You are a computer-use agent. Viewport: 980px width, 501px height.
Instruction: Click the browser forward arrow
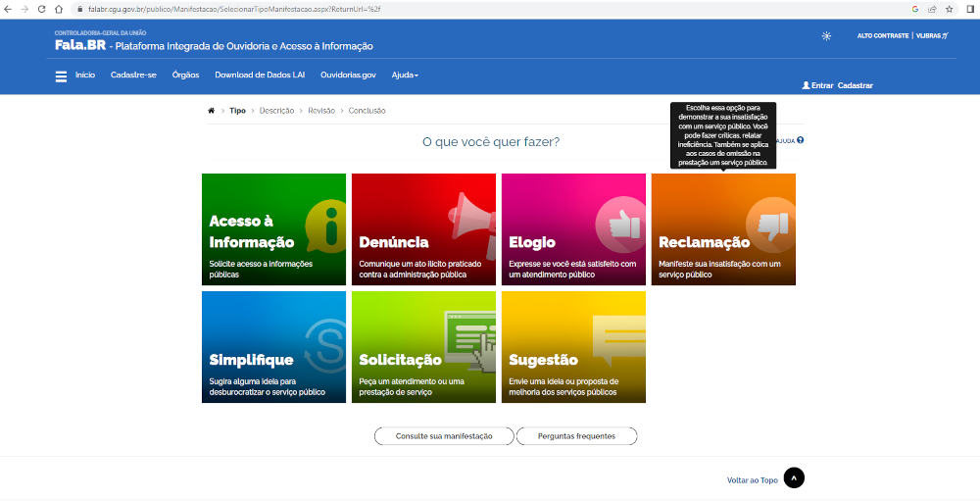pos(24,9)
